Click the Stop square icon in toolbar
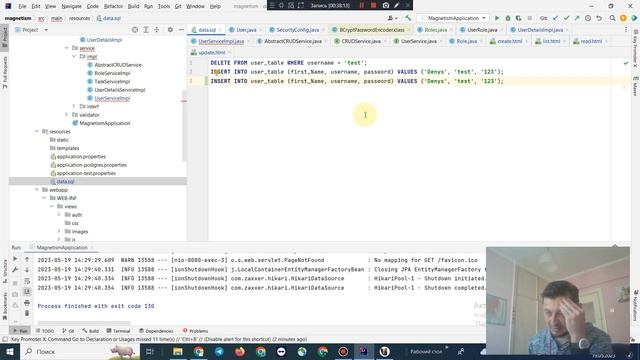 (529, 18)
